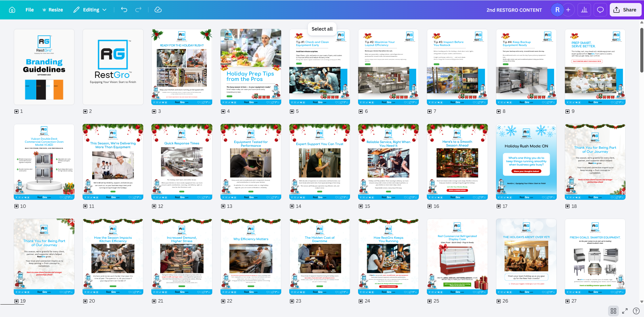Open the How RestGro Keeps You Running page
This screenshot has width=644, height=317.
point(389,257)
